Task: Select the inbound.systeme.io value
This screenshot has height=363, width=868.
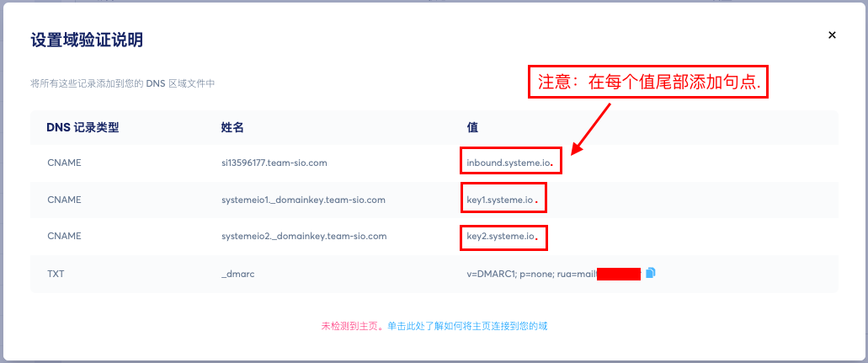Action: tap(509, 164)
